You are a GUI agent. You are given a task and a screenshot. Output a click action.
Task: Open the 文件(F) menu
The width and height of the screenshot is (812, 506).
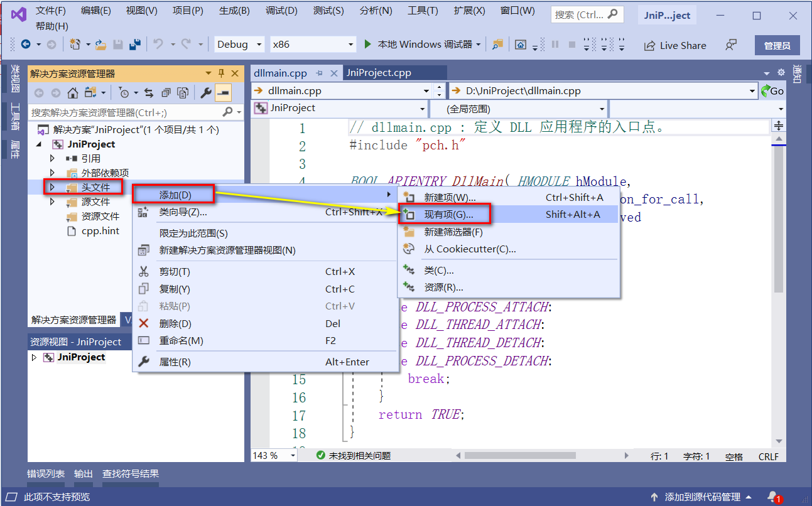[x=50, y=11]
